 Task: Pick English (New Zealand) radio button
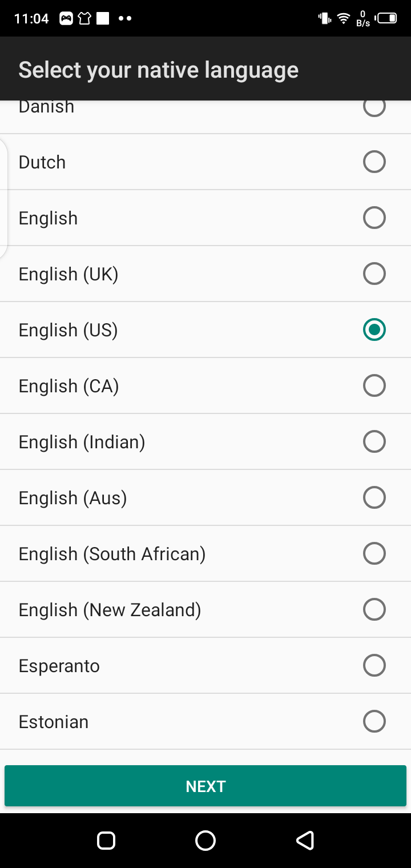coord(374,609)
